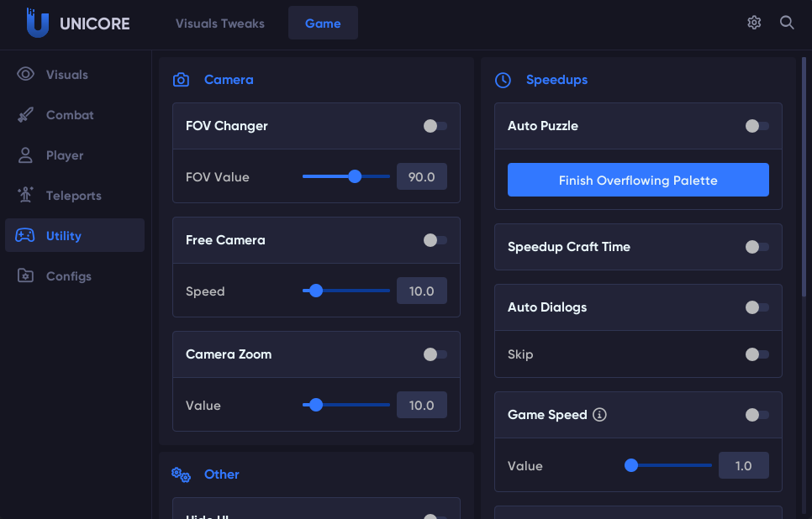Select the Teleports icon in sidebar
The width and height of the screenshot is (812, 519).
pos(26,196)
